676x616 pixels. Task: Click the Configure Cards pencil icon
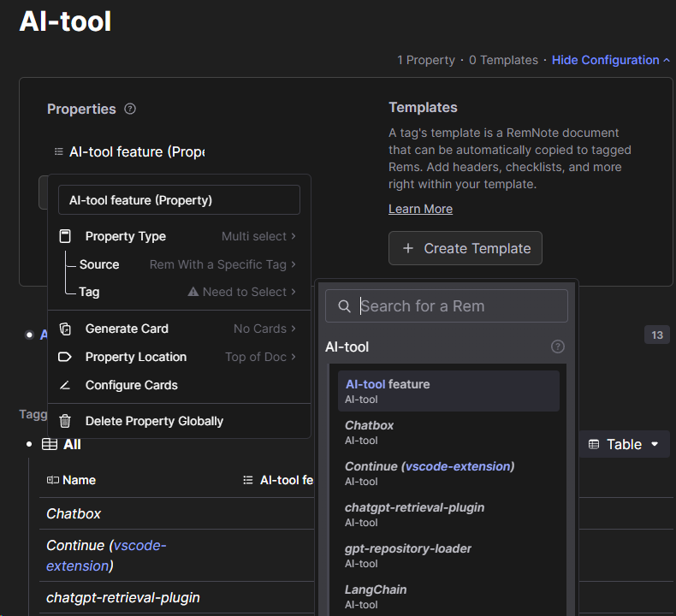65,385
